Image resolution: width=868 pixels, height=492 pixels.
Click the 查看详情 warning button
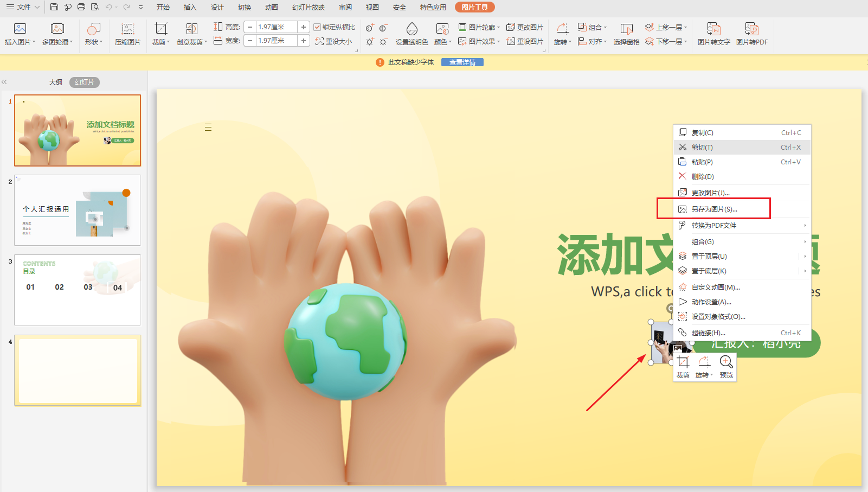tap(462, 62)
